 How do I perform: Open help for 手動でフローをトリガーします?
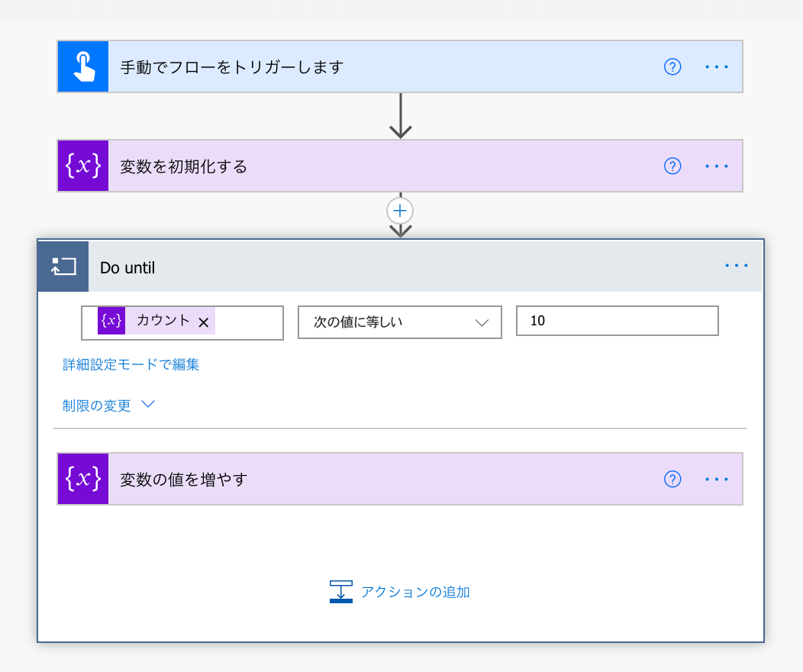[x=672, y=66]
